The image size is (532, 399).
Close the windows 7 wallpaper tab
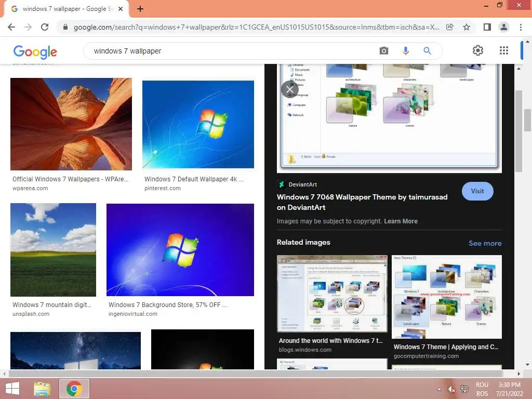[121, 9]
